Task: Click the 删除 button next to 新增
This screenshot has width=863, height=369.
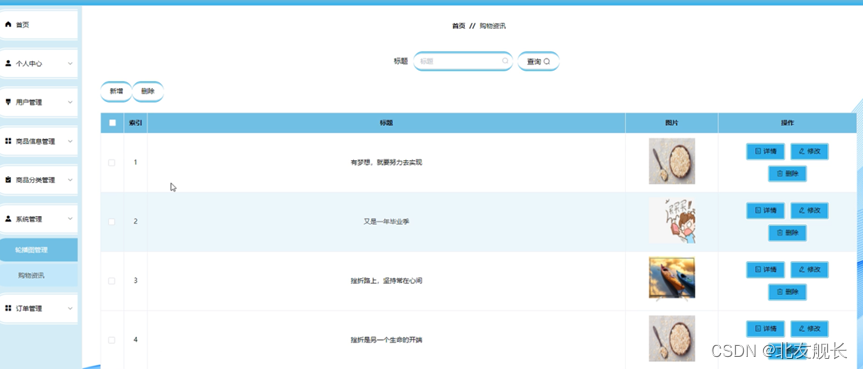Action: click(148, 91)
